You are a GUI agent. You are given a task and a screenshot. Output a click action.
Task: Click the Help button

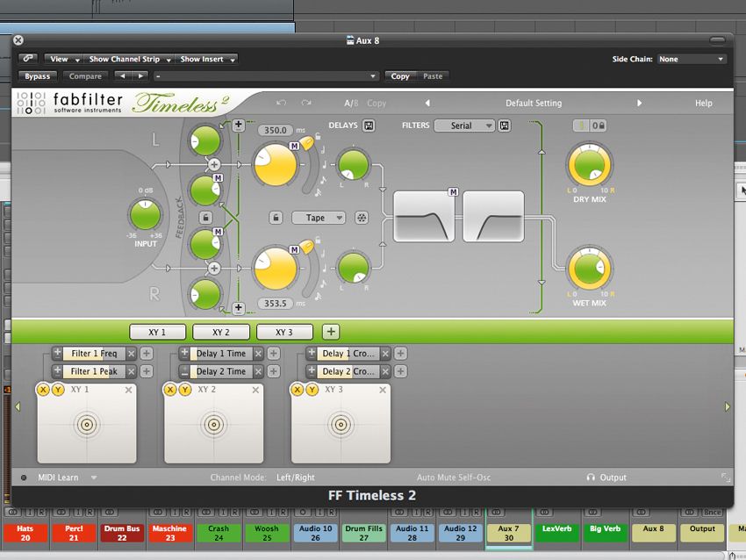point(703,103)
